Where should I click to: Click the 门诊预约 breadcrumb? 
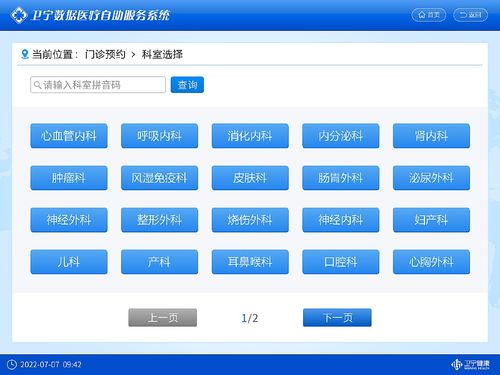[x=105, y=54]
